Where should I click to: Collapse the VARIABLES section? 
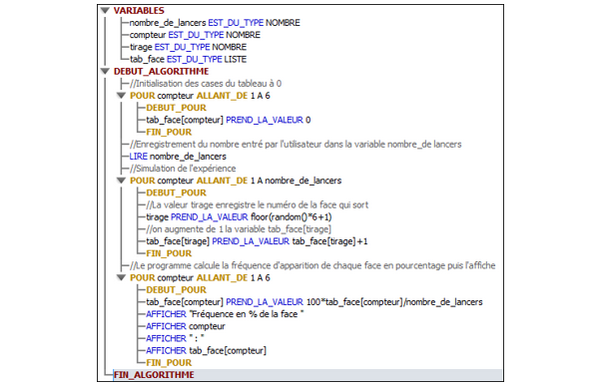[x=105, y=11]
